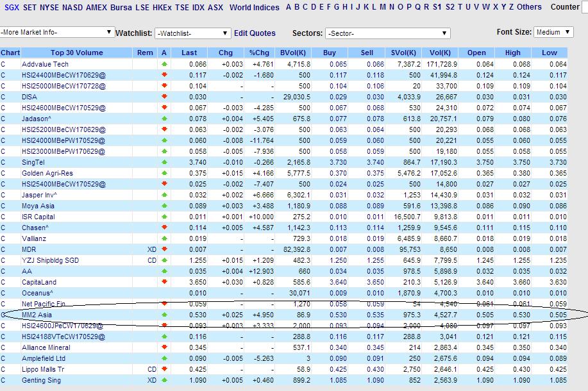This screenshot has width=588, height=391.
Task: Click the green up arrow for YZJ Shipbldg SGD
Action: pos(165,260)
